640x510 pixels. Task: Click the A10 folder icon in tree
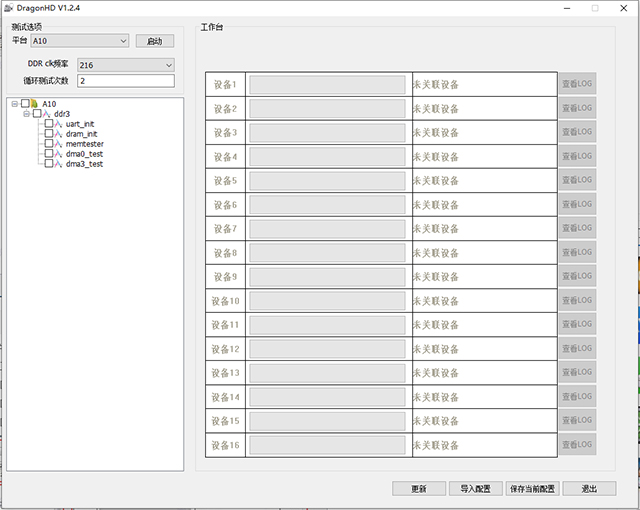point(35,104)
